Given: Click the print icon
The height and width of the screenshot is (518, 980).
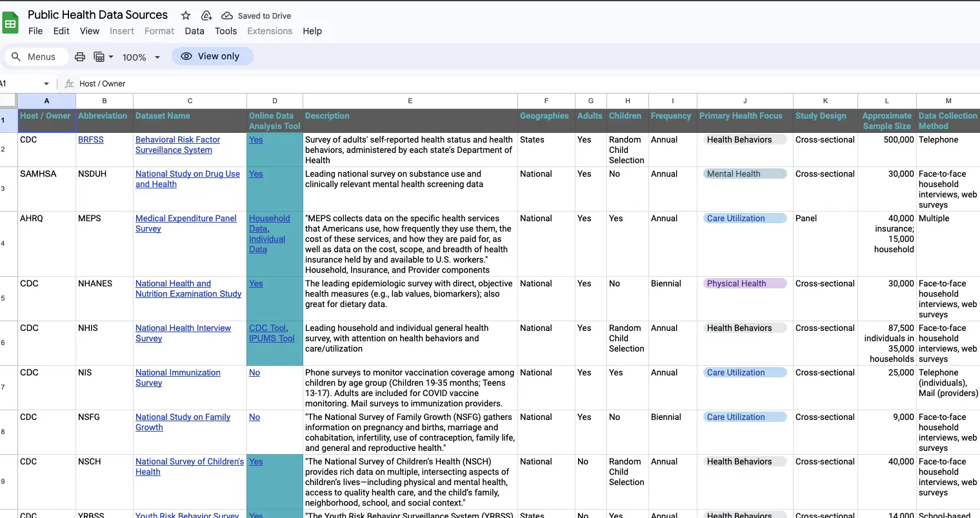Looking at the screenshot, I should 80,57.
